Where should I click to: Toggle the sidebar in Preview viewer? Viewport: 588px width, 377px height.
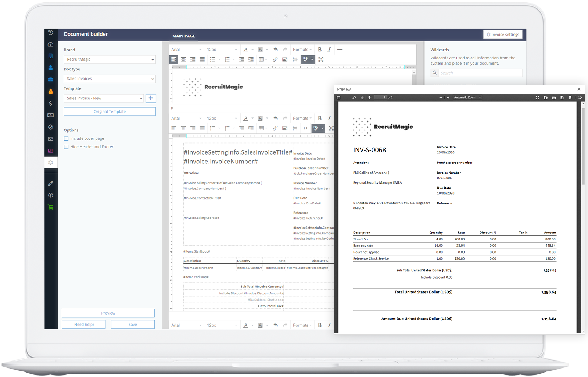tap(338, 98)
